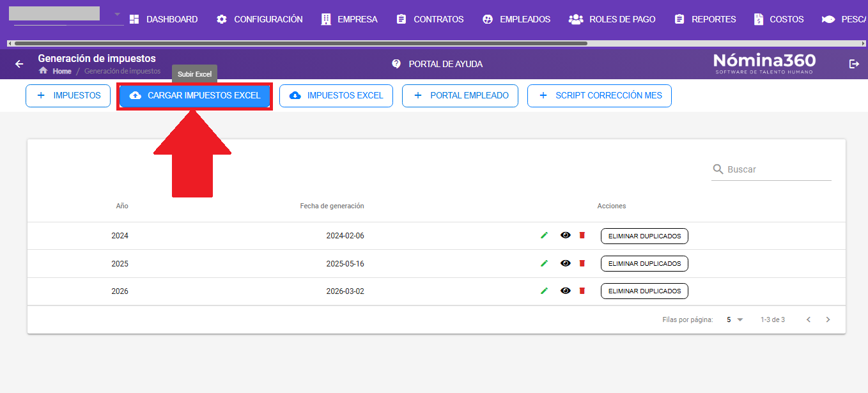Click the Roles de Pago people icon

coord(576,19)
